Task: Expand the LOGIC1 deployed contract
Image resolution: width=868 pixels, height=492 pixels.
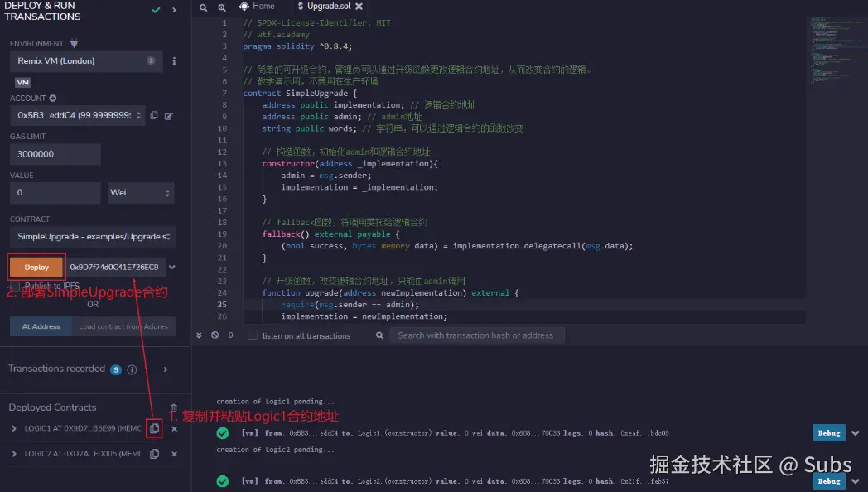Action: tap(14, 428)
